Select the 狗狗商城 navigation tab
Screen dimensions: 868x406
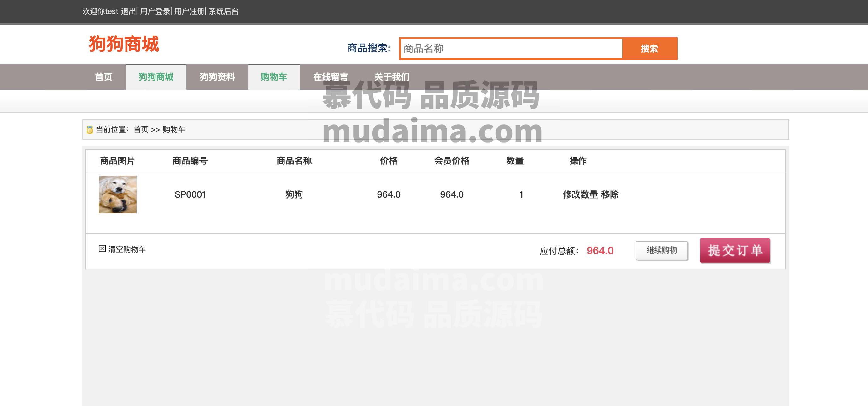point(156,77)
